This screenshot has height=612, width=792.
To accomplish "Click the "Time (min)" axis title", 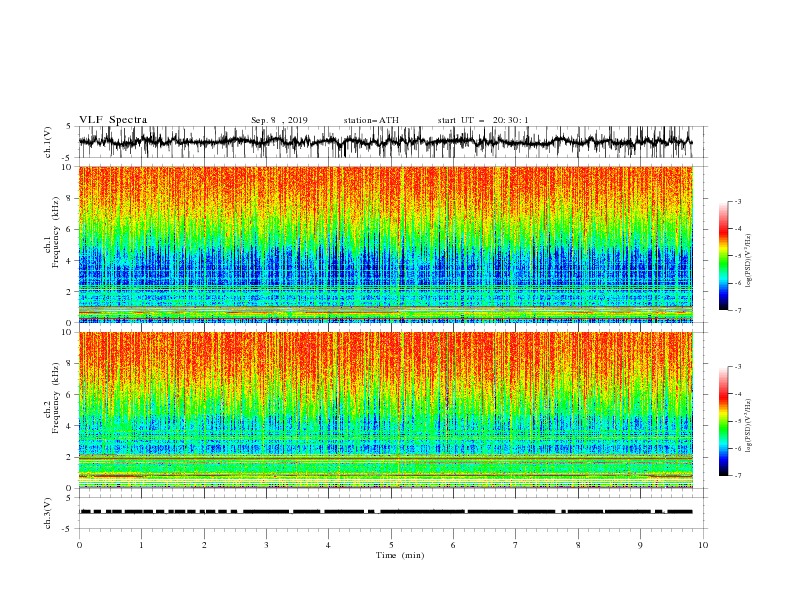I will pos(400,555).
